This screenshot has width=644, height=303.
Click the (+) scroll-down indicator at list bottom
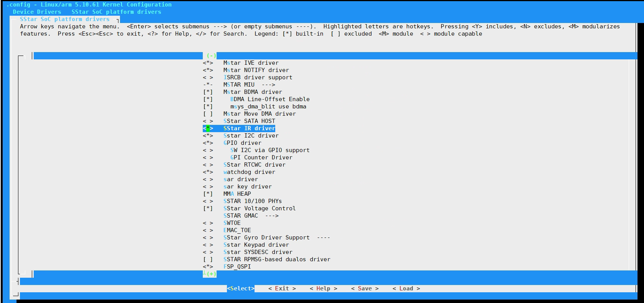211,274
